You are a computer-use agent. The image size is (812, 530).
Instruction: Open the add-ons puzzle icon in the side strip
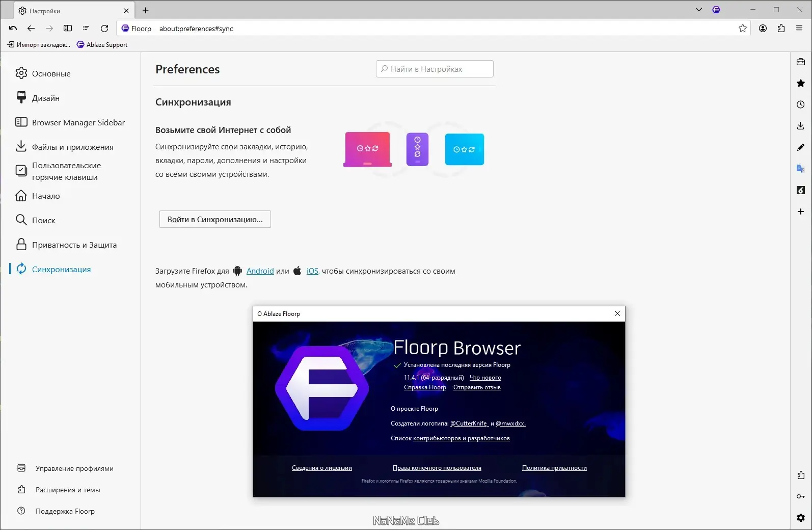pyautogui.click(x=801, y=475)
